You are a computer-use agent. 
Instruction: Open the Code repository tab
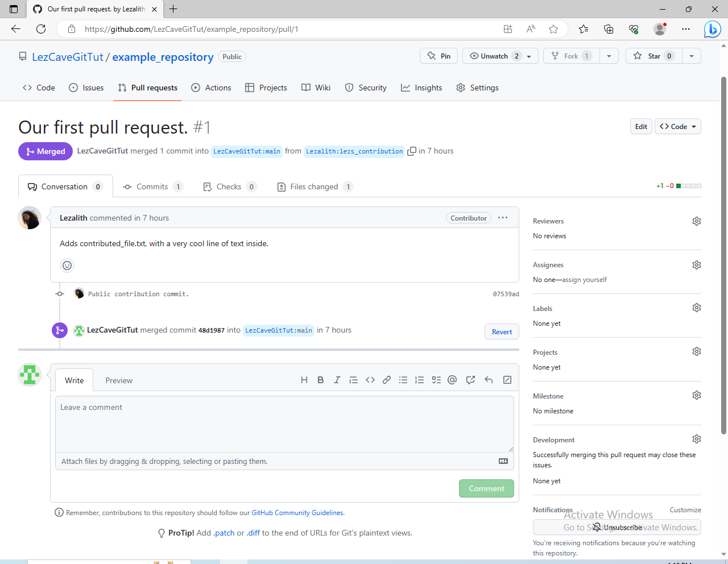[x=39, y=88]
